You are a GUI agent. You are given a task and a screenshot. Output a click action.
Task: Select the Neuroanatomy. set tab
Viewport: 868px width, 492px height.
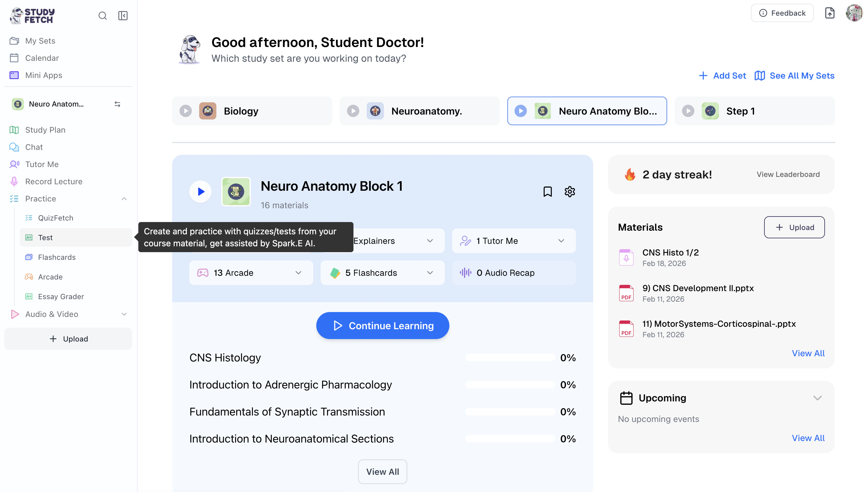click(419, 111)
